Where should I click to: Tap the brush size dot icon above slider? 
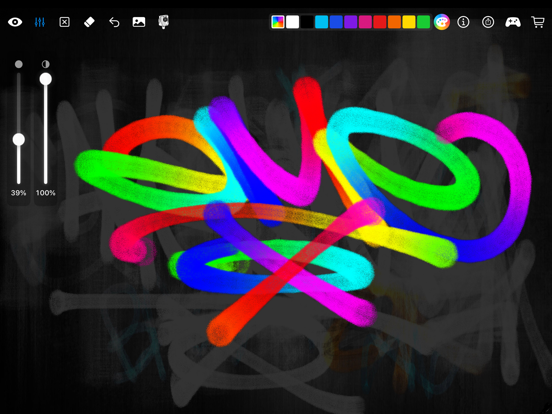point(19,64)
